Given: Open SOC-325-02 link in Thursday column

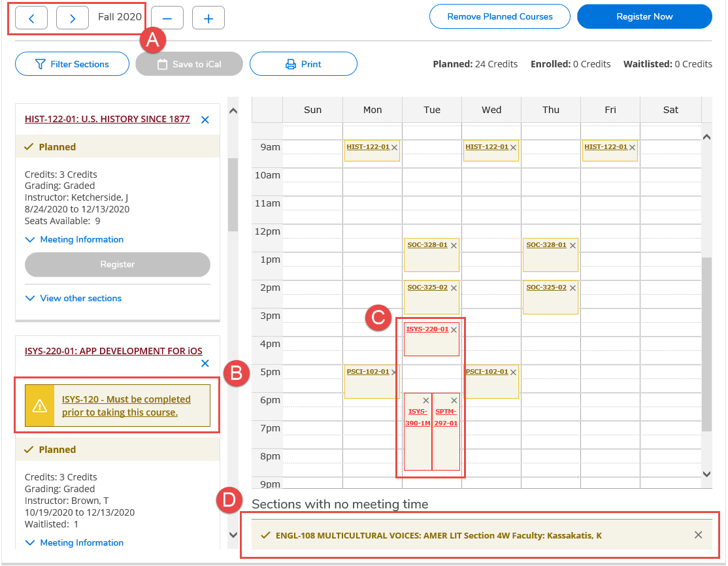Looking at the screenshot, I should point(546,288).
